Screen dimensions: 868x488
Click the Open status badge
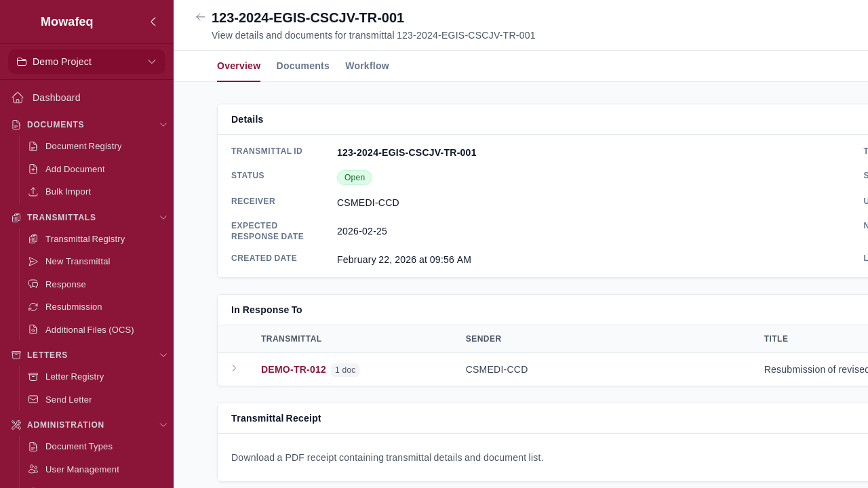click(355, 178)
